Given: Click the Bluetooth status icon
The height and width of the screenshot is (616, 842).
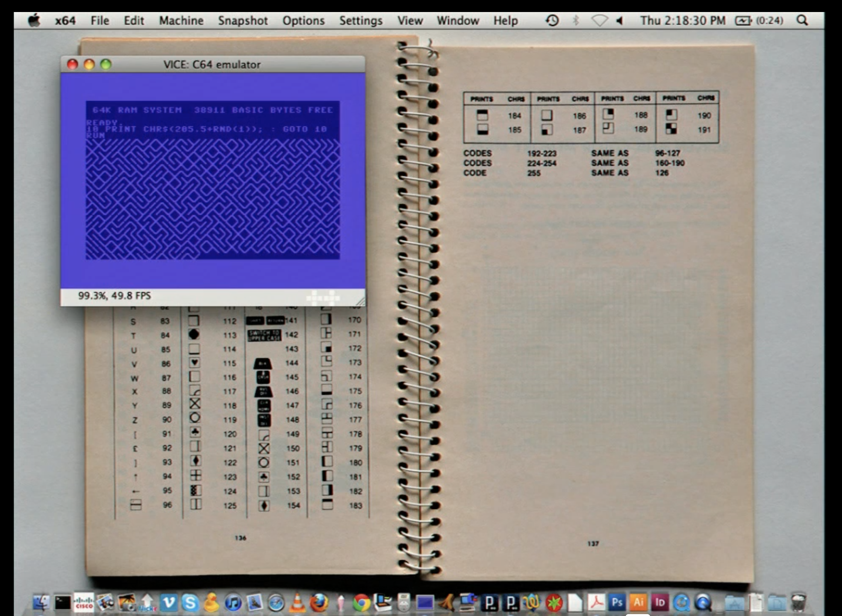Looking at the screenshot, I should tap(575, 20).
